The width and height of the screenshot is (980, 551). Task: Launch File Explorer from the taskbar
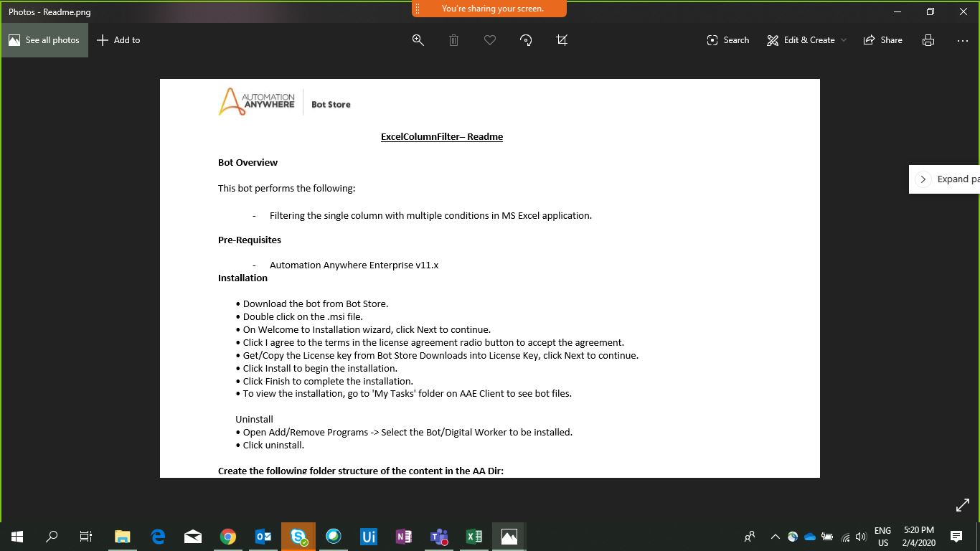[x=123, y=537]
